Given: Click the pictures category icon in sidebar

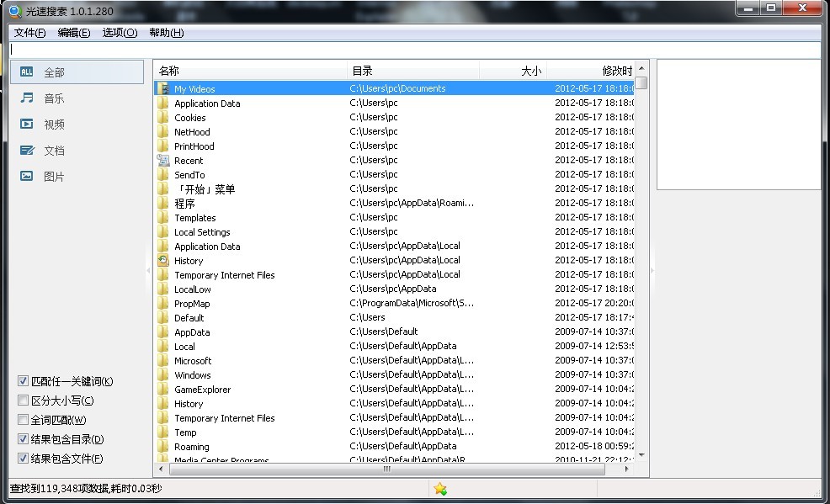Looking at the screenshot, I should point(27,177).
